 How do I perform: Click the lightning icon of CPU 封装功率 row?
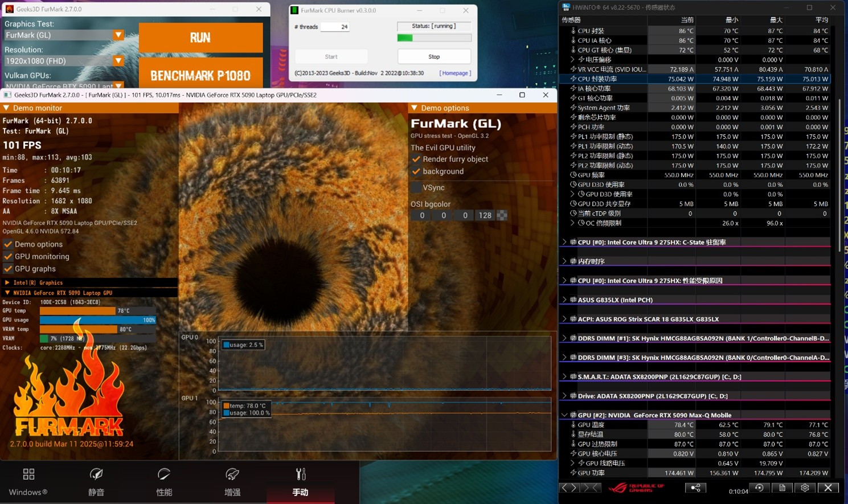click(573, 79)
